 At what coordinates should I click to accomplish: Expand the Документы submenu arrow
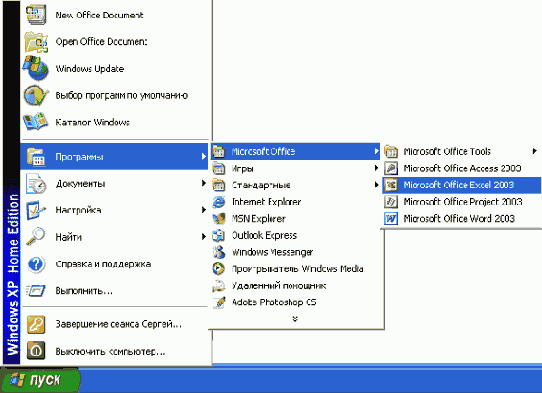(204, 183)
